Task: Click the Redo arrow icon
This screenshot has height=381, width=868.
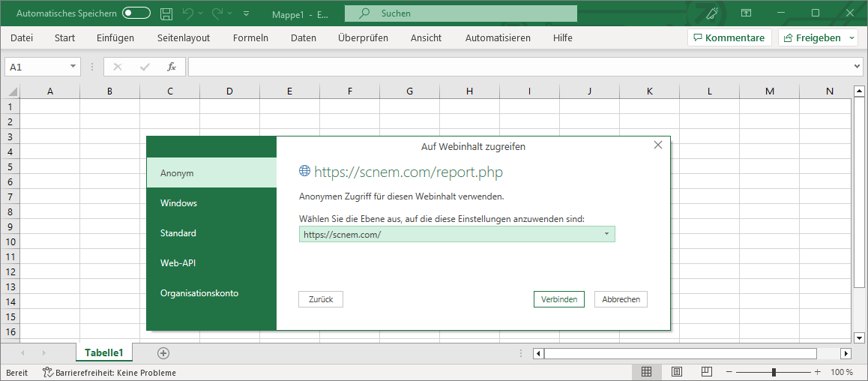Action: (x=217, y=13)
